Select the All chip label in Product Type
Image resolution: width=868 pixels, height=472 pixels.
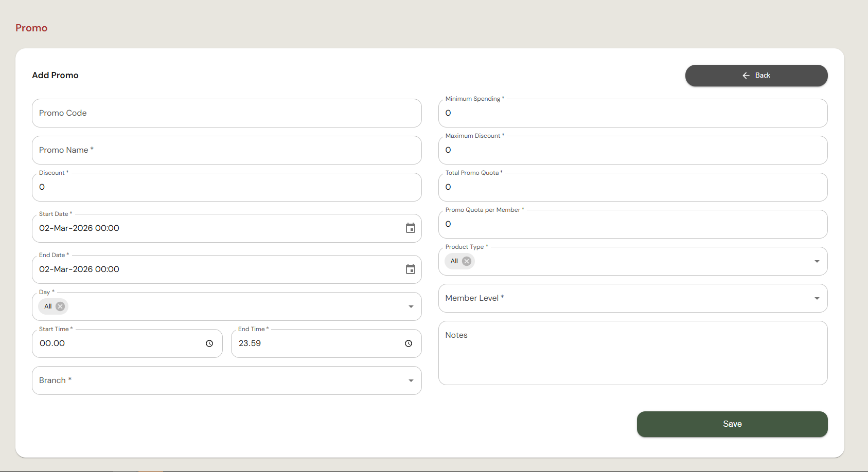pyautogui.click(x=454, y=261)
